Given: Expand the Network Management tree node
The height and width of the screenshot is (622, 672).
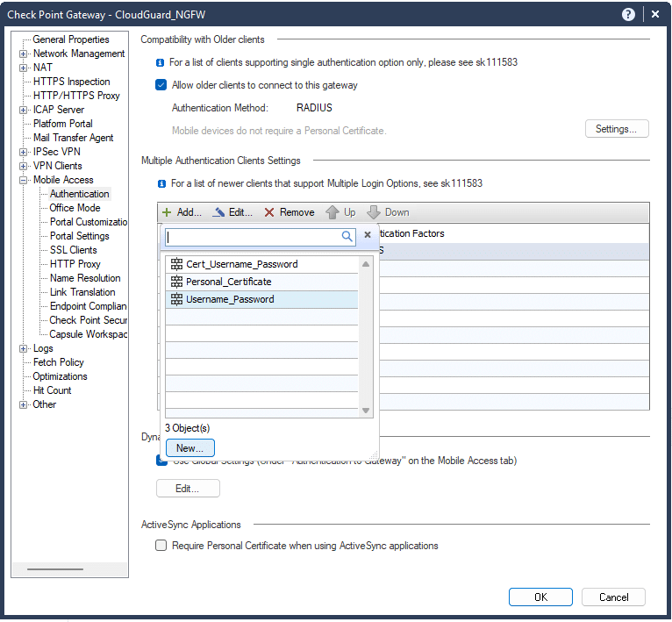Looking at the screenshot, I should (x=24, y=54).
